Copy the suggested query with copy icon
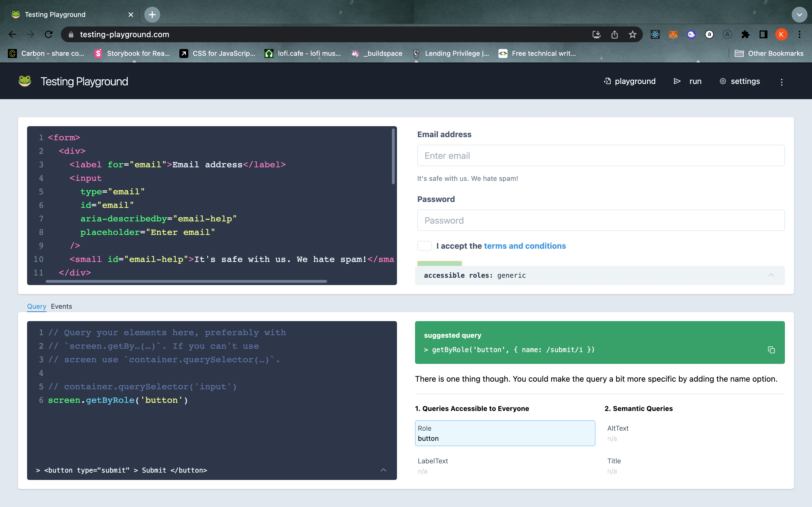 (771, 350)
